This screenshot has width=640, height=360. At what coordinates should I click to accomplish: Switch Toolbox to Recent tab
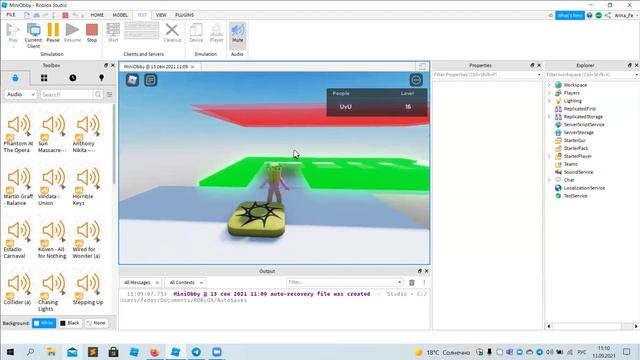pyautogui.click(x=73, y=78)
